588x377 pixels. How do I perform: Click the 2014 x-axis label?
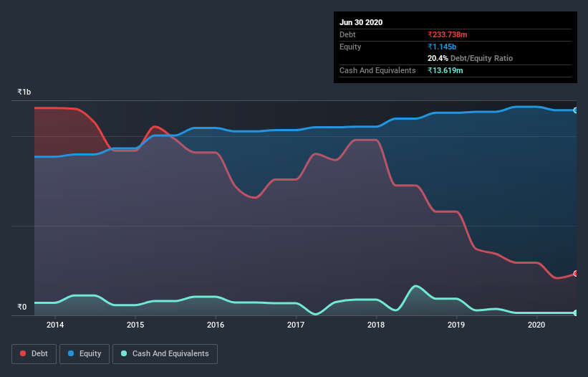pyautogui.click(x=55, y=325)
